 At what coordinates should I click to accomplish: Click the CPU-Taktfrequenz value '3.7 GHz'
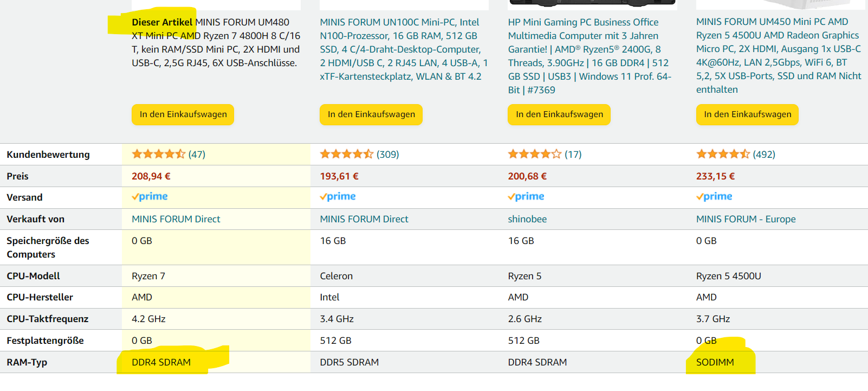click(713, 319)
